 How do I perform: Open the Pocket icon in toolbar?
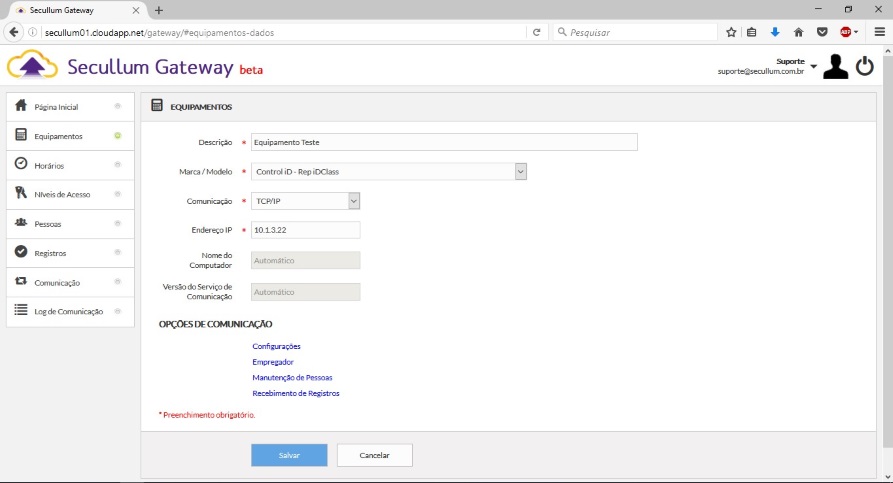point(821,32)
